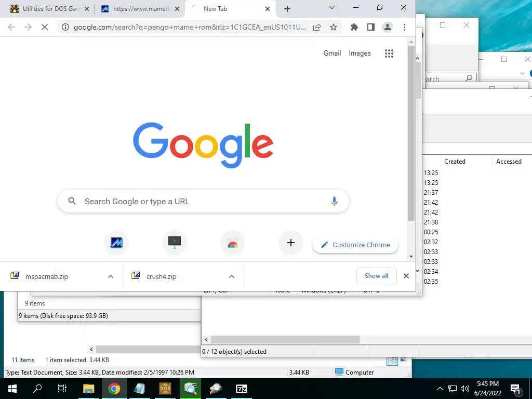Close the New Tab tab

pyautogui.click(x=268, y=9)
